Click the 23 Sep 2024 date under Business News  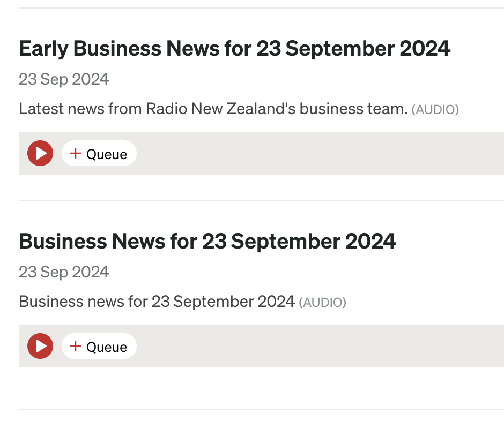(64, 272)
